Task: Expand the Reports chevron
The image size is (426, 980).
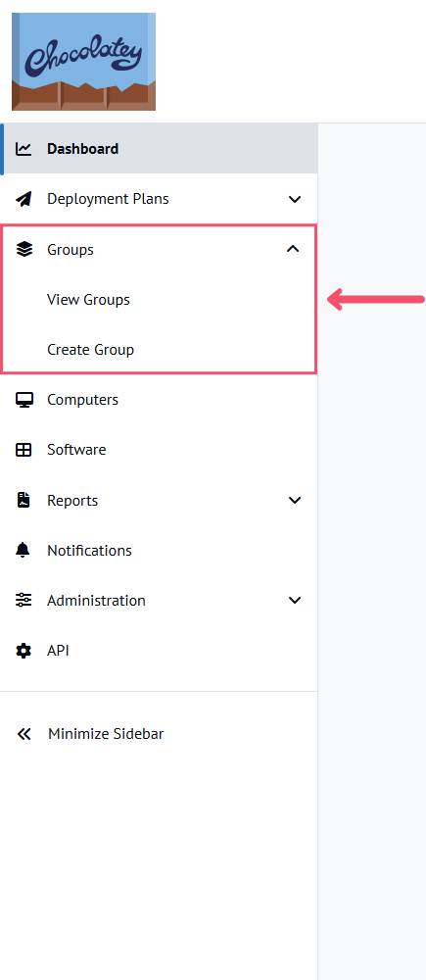Action: click(x=294, y=500)
